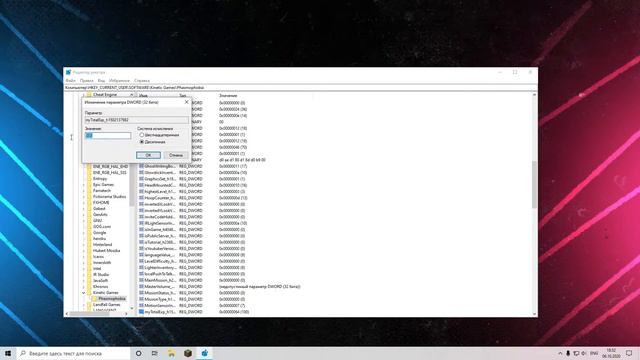The width and height of the screenshot is (640, 360).
Task: Confirm the DWORD edit with OK
Action: 148,155
